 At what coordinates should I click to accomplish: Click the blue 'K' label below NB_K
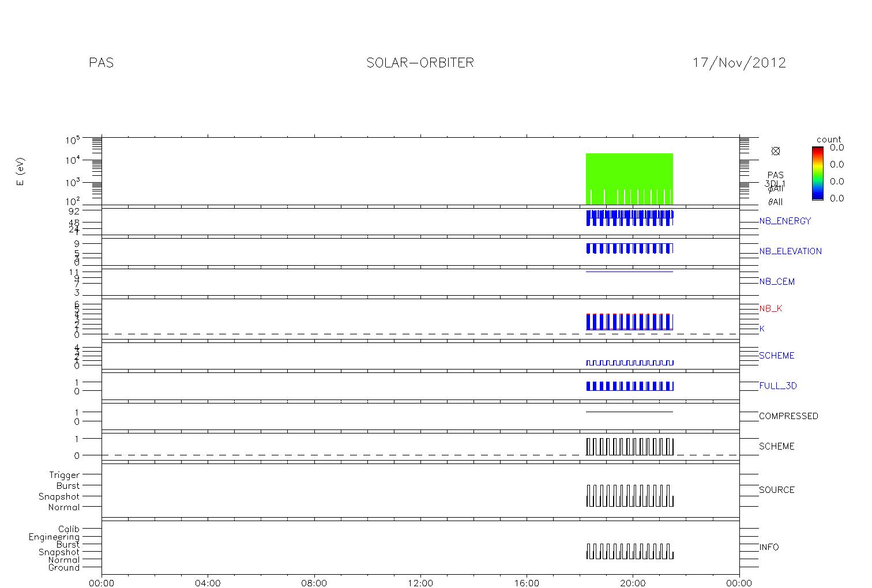click(762, 329)
